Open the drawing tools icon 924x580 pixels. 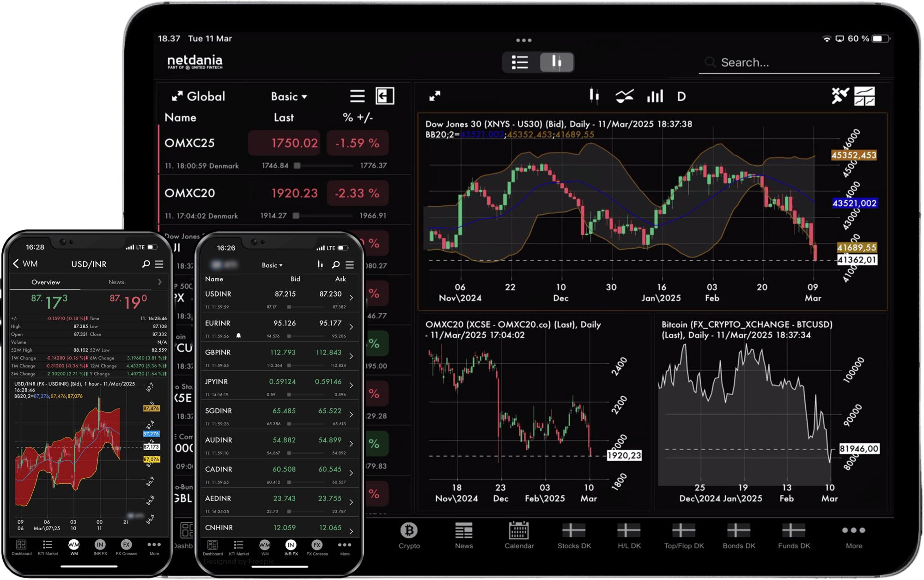(839, 96)
